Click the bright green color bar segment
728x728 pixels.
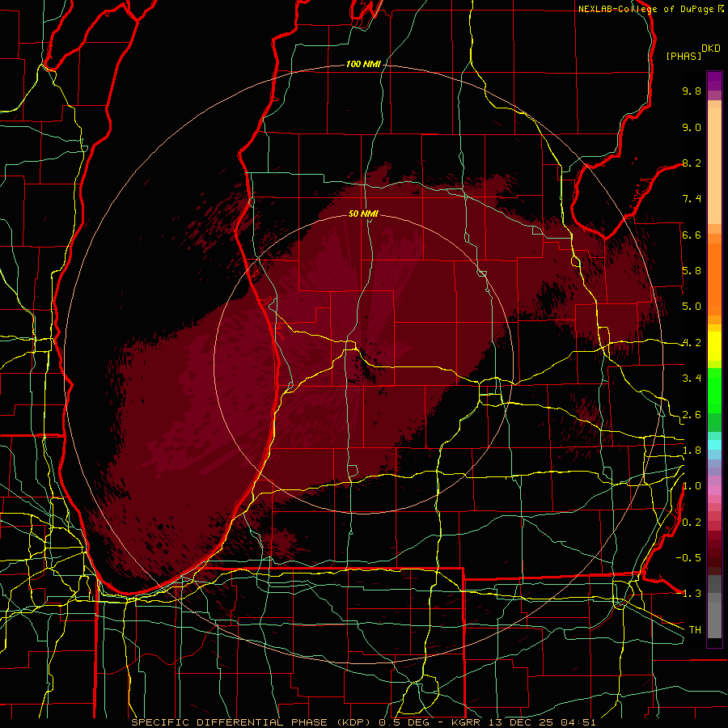(x=714, y=391)
